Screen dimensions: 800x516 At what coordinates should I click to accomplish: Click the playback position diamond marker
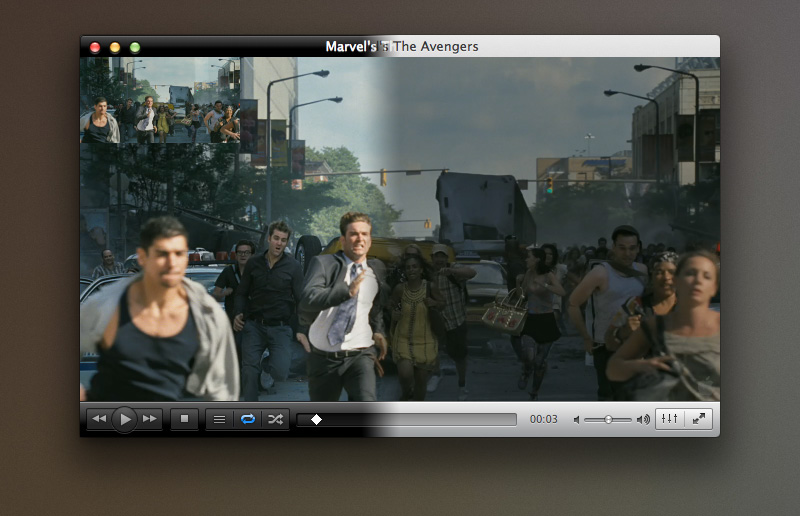pyautogui.click(x=316, y=420)
